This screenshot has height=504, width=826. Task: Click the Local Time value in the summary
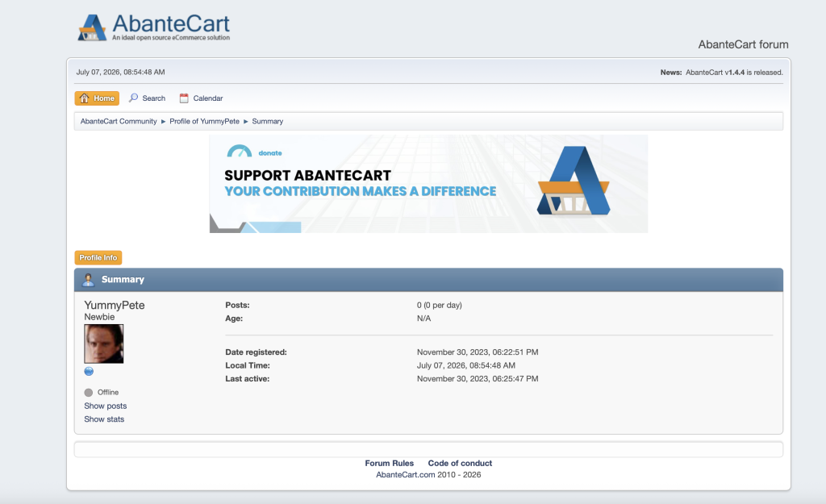pos(466,365)
